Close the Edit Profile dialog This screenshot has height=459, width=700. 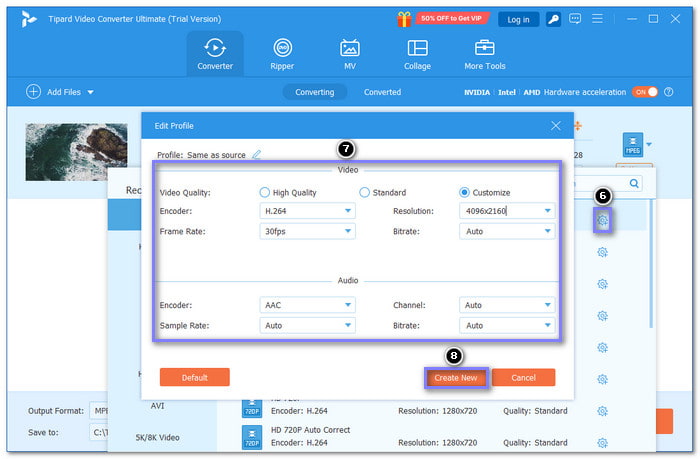[555, 126]
